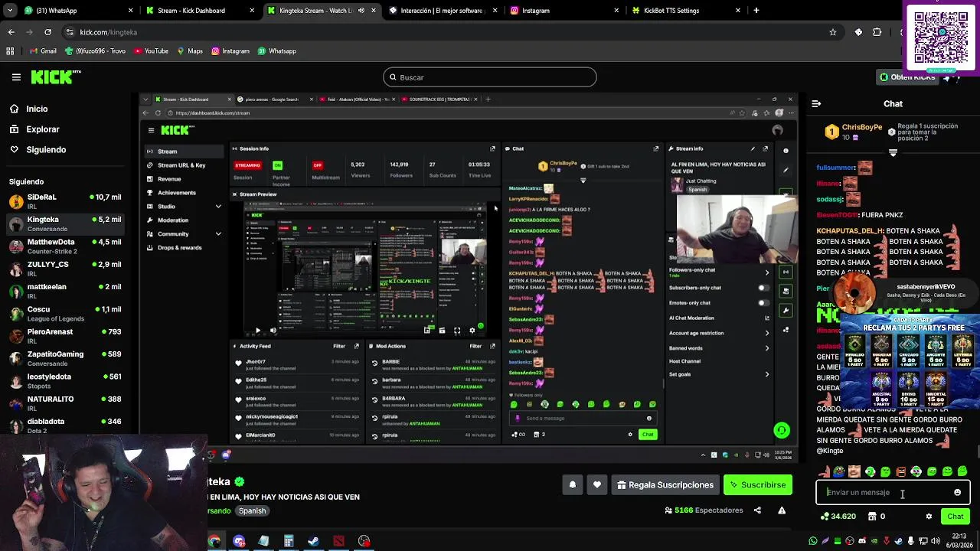Click Regala Suscripciones button
Screen dimensions: 980x551
click(665, 485)
